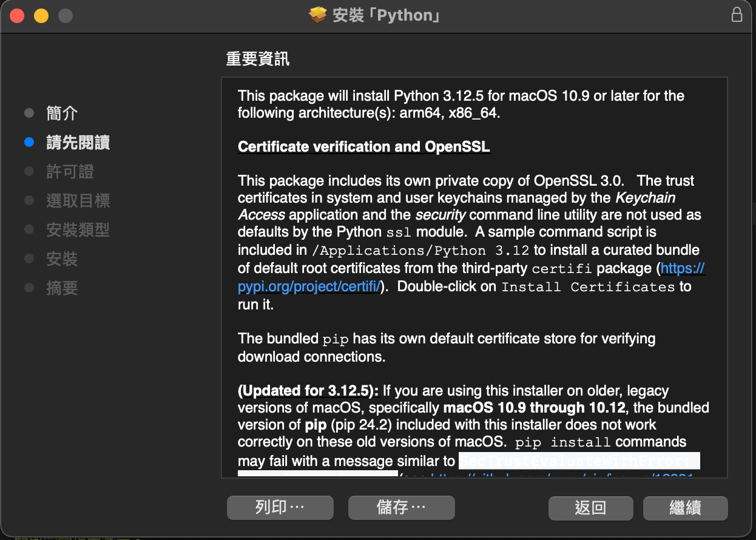Screen dimensions: 756x540
Task: Click the 重要資訊 pane title
Action: [x=257, y=59]
